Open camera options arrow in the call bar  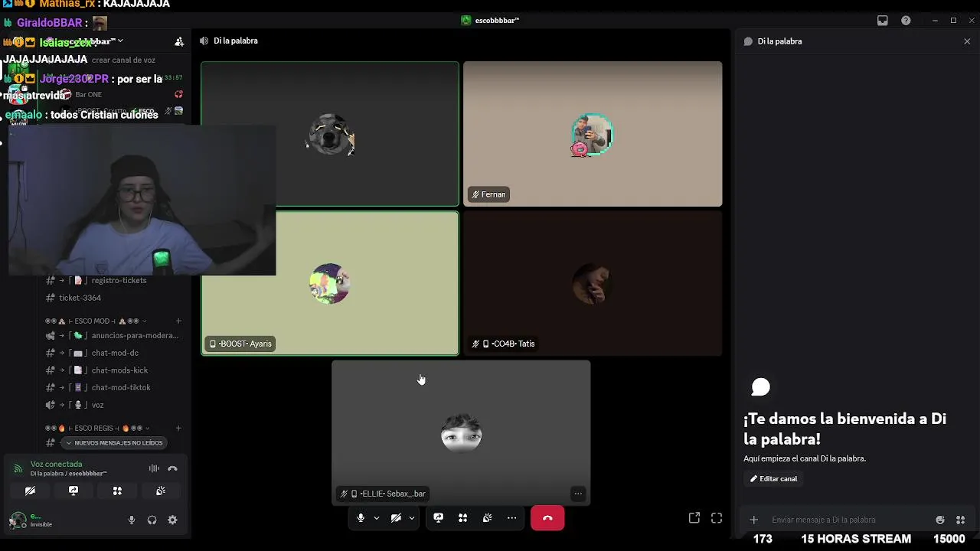coord(412,518)
